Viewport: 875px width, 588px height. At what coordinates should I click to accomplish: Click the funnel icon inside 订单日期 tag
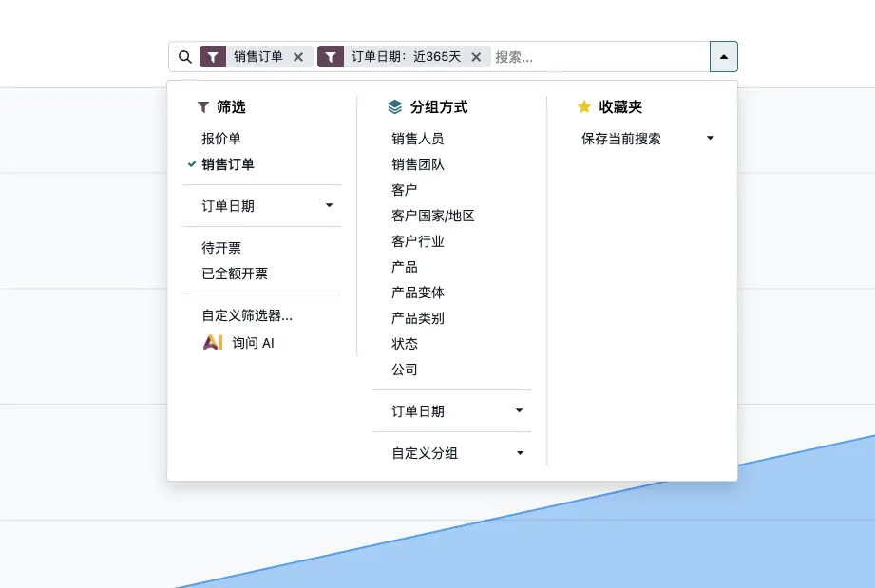tap(331, 56)
